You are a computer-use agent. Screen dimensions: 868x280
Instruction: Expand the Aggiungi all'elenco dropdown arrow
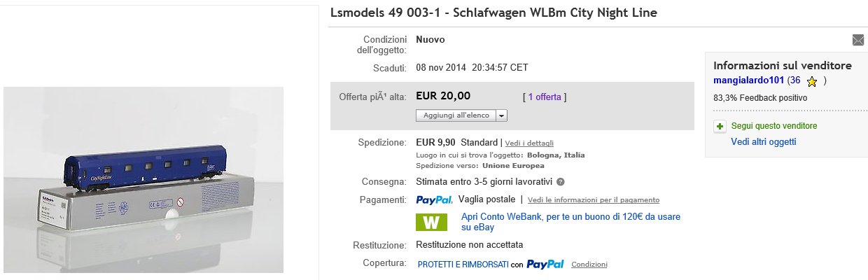[502, 115]
